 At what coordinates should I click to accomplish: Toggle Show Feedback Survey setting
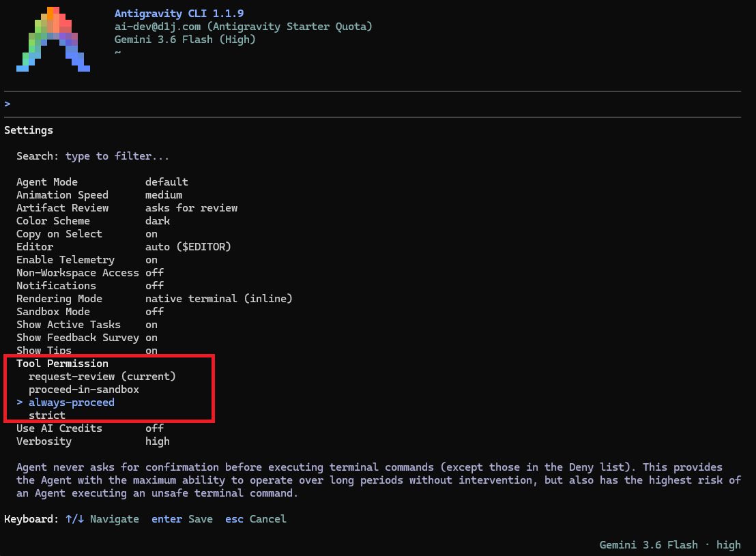pos(87,338)
